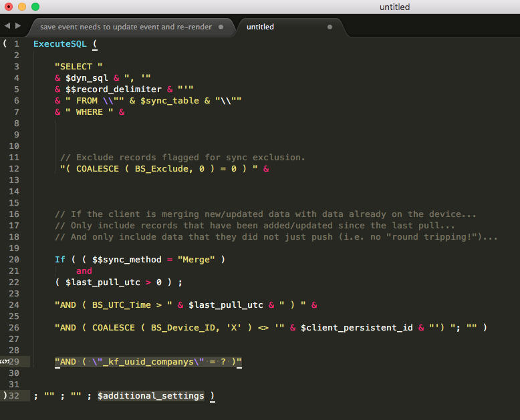Click the green zoom window button

(35, 7)
